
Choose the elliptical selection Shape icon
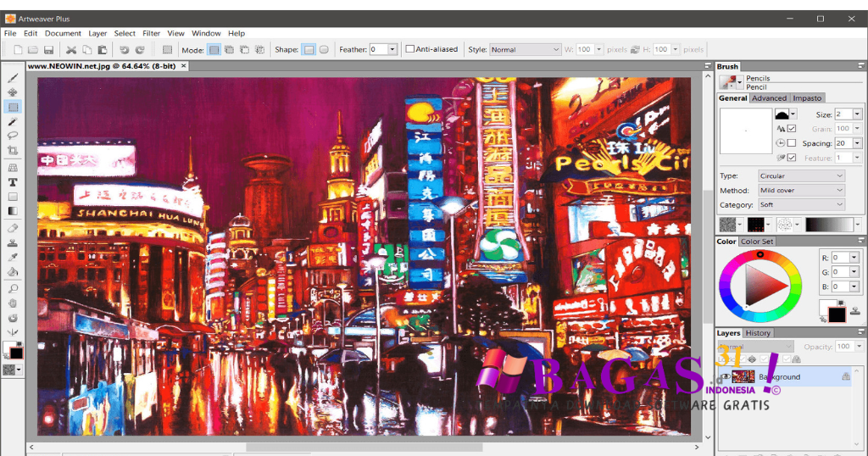(x=324, y=50)
